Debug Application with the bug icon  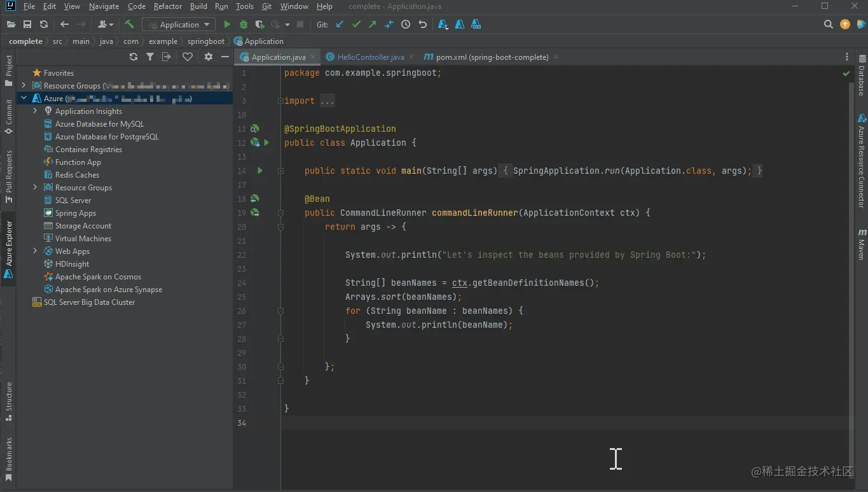point(243,24)
